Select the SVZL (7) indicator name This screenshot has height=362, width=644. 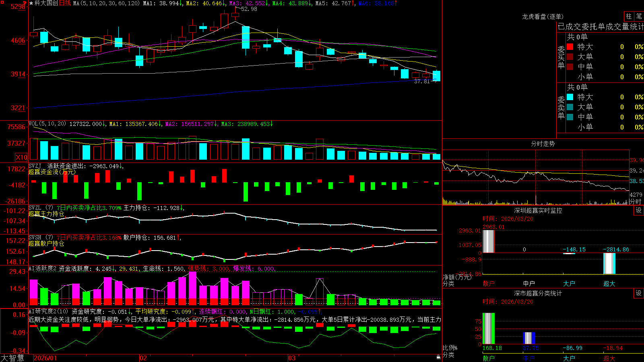pyautogui.click(x=41, y=208)
